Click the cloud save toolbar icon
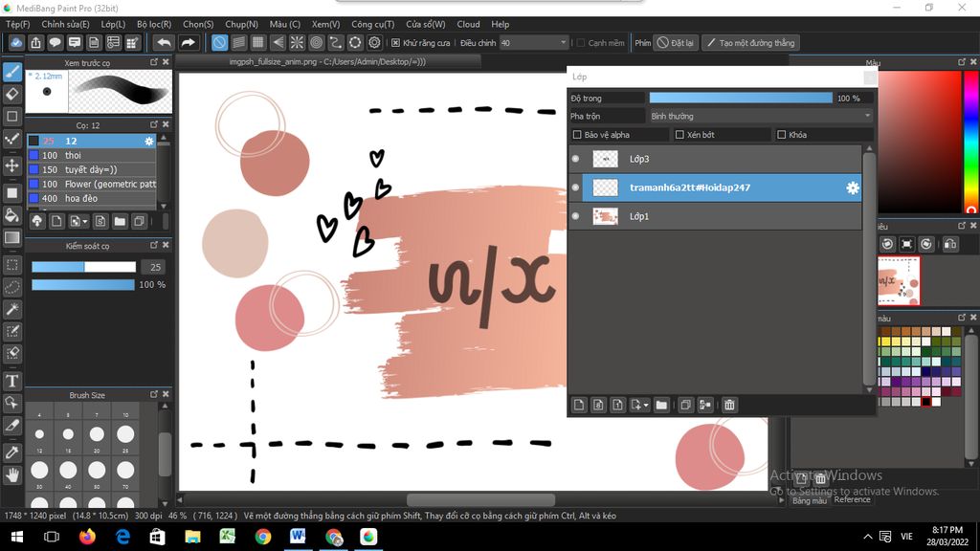Viewport: 980px width, 551px height. [x=16, y=42]
